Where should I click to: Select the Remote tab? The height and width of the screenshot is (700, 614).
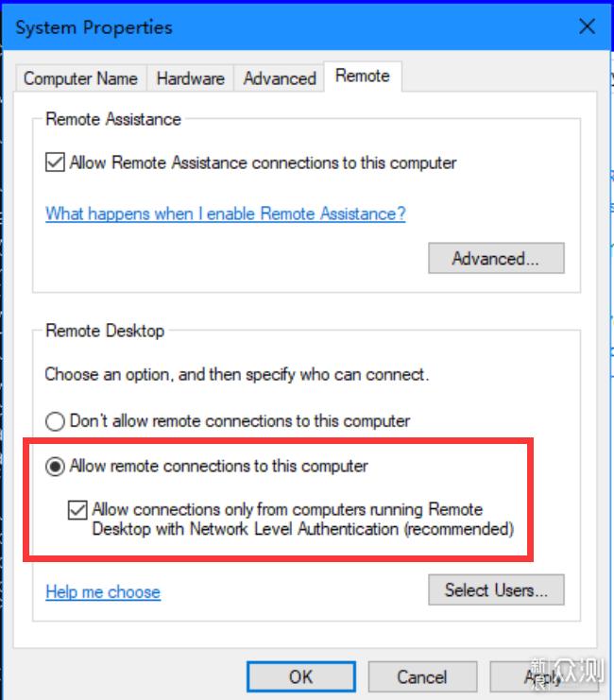point(363,77)
